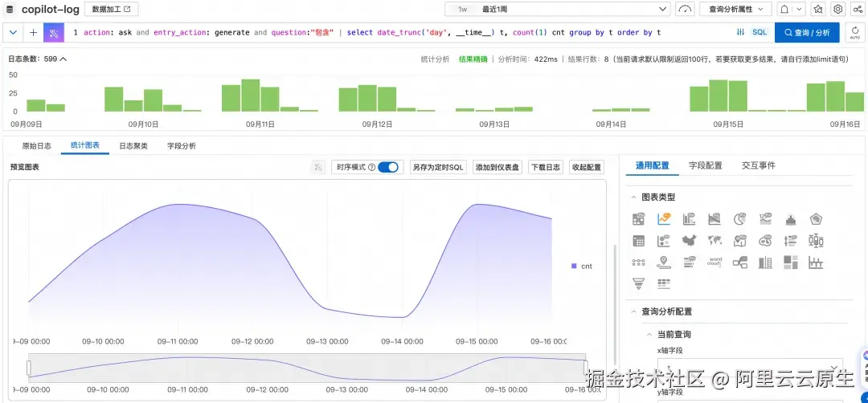868x403 pixels.
Task: Click the alert bell icon
Action: pos(784,9)
